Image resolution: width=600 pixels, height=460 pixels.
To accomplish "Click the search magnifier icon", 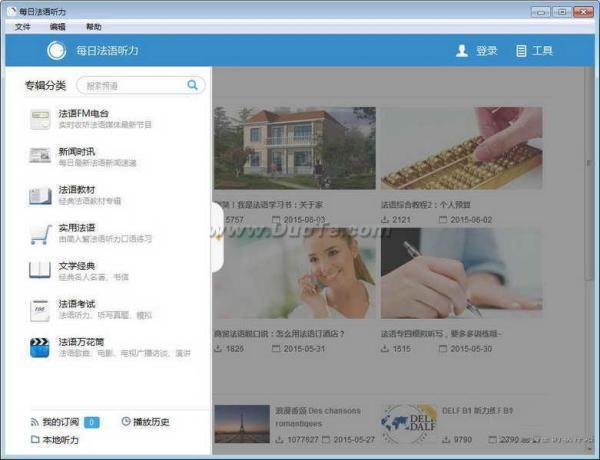I will [x=192, y=86].
